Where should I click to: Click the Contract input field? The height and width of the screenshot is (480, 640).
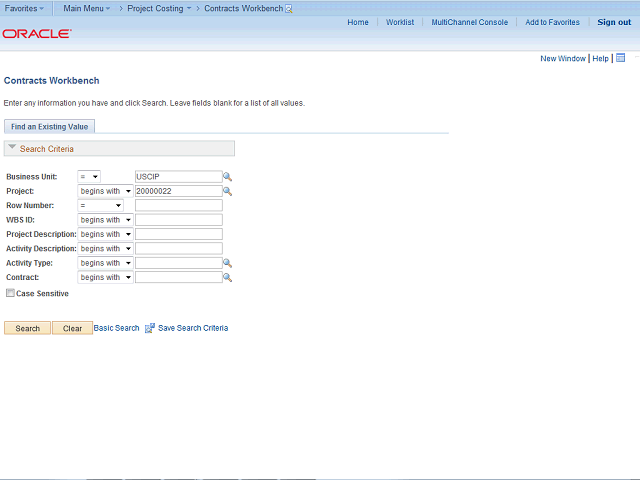coord(179,278)
